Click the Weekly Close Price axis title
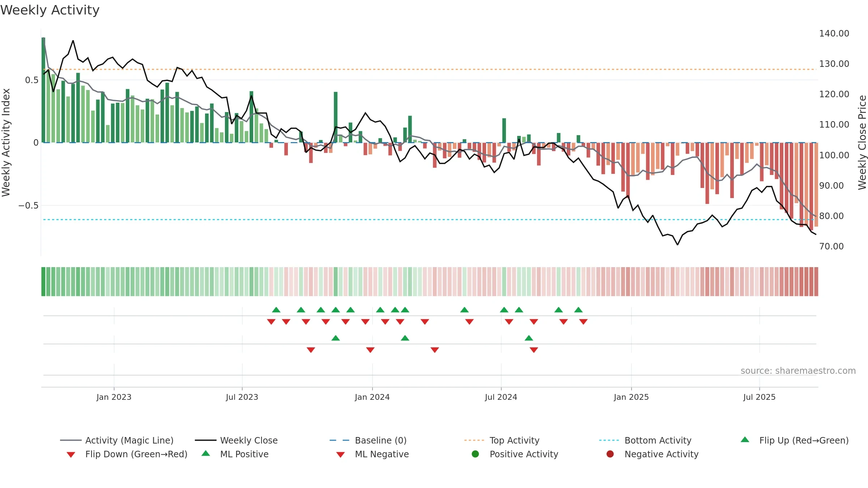This screenshot has height=488, width=868. click(862, 142)
